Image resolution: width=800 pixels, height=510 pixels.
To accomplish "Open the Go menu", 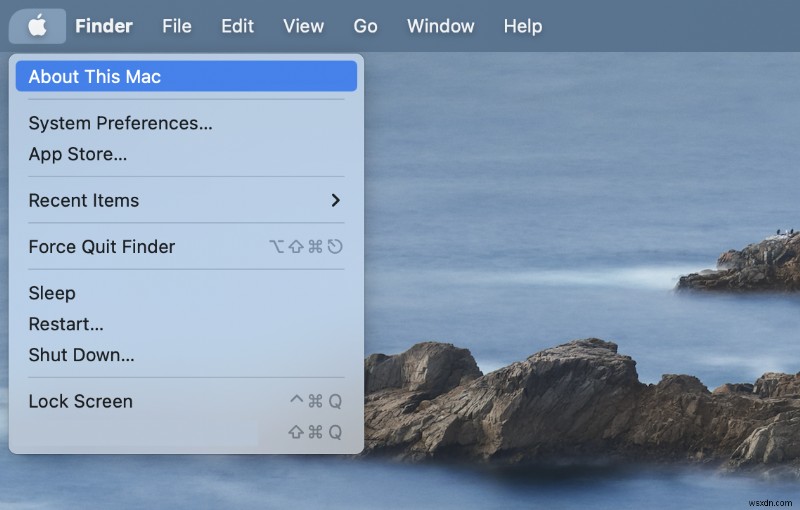I will click(x=365, y=26).
